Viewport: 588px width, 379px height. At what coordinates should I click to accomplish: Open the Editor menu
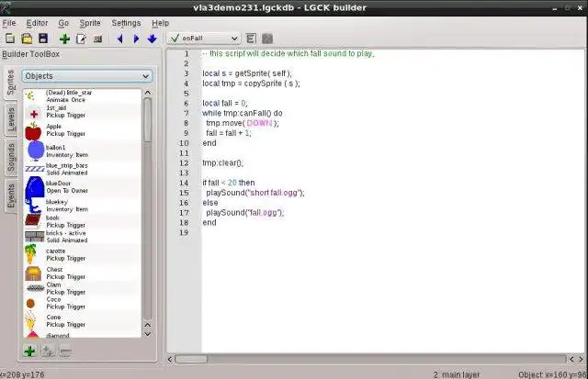pos(37,23)
